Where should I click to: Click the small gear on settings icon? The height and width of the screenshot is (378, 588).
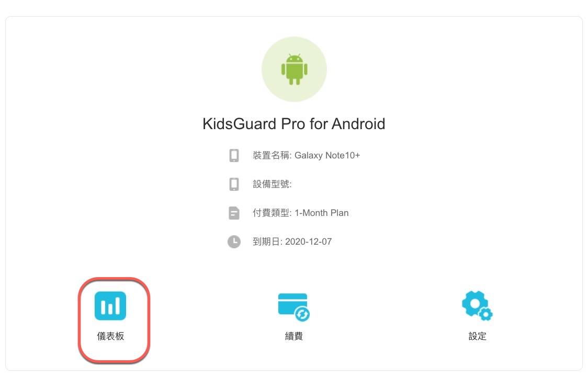point(485,314)
